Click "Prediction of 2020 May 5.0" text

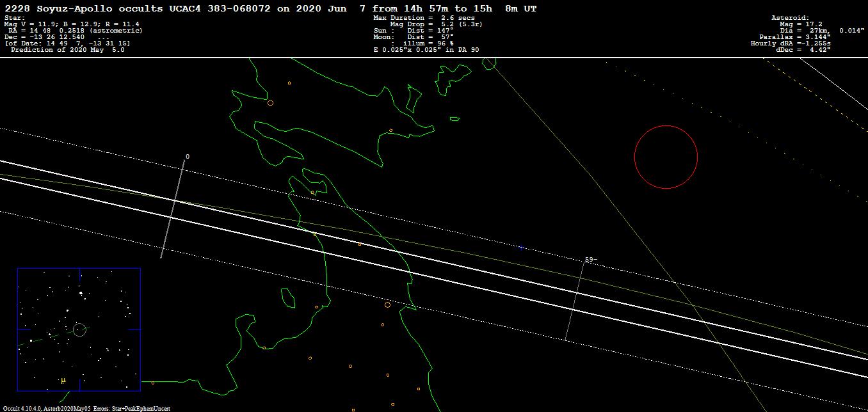tap(68, 49)
